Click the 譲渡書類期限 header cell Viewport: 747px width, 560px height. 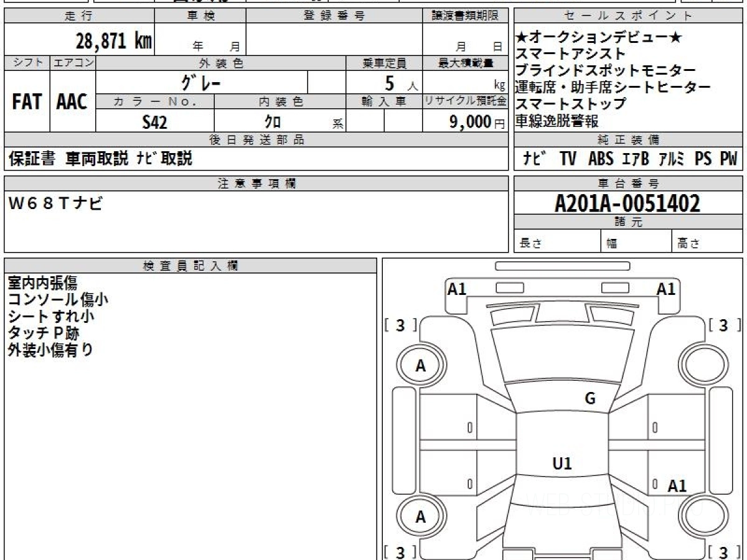point(465,16)
